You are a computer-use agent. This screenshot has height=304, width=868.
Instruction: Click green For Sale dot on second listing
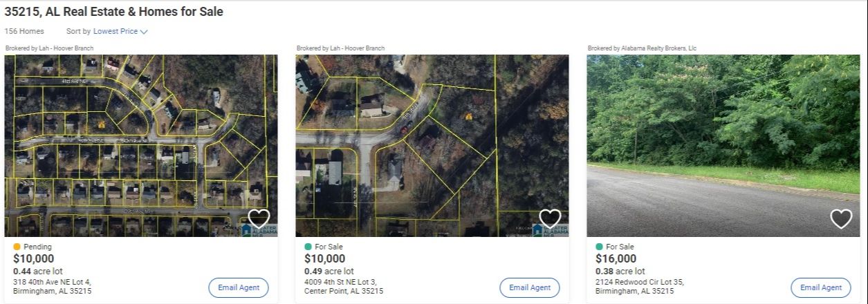click(x=308, y=247)
